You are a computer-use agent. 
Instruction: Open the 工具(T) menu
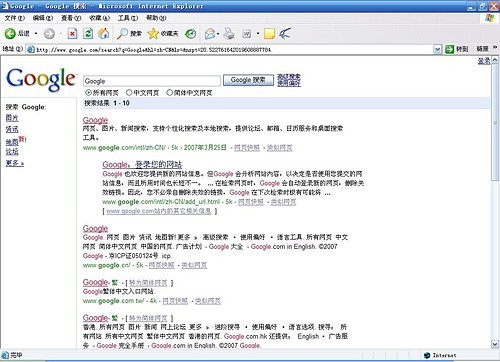click(128, 18)
